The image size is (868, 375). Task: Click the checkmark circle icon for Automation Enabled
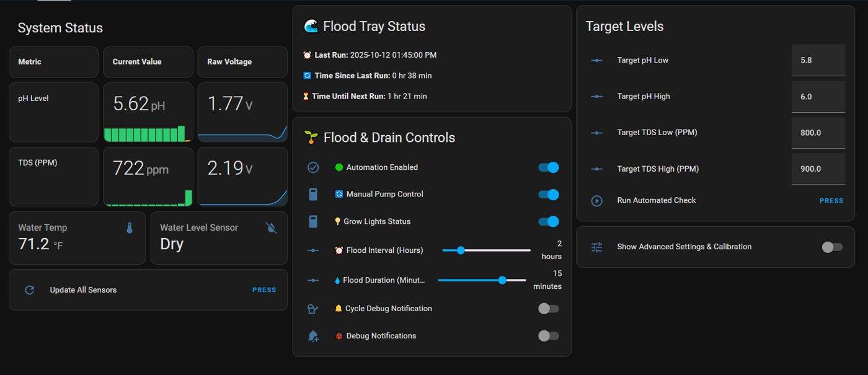point(313,167)
